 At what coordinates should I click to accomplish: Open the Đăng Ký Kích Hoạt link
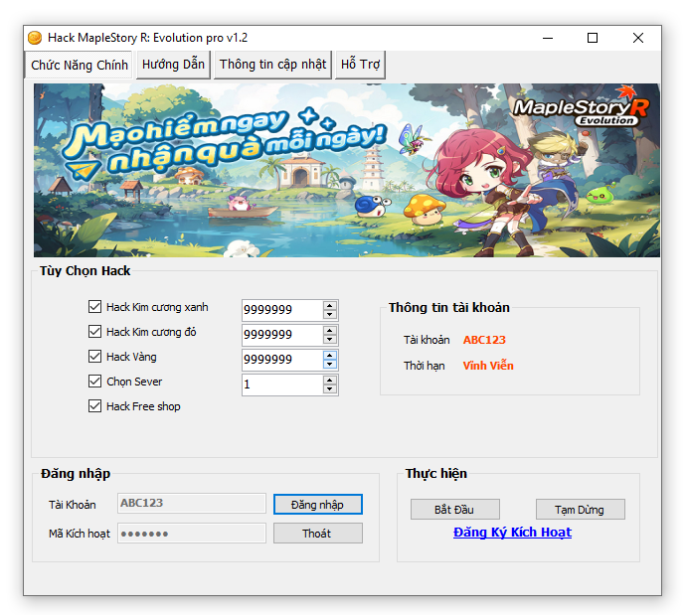pos(512,533)
